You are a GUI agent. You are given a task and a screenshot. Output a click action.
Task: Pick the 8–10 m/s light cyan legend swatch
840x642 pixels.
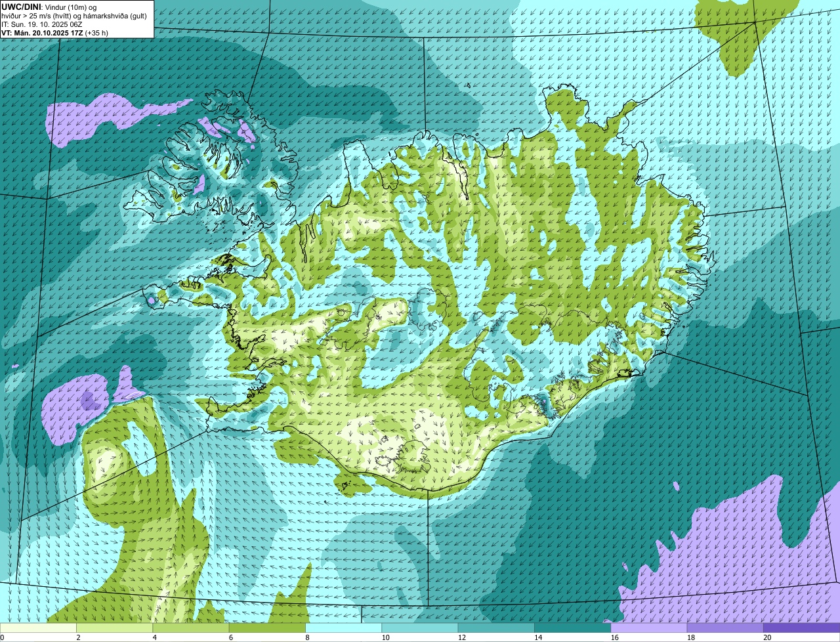(344, 628)
